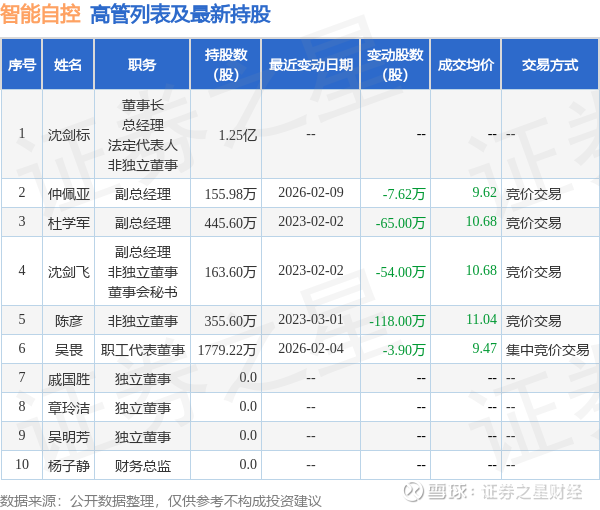This screenshot has width=600, height=510.
Task: Click the 9.62 average price
Action: 484,192
